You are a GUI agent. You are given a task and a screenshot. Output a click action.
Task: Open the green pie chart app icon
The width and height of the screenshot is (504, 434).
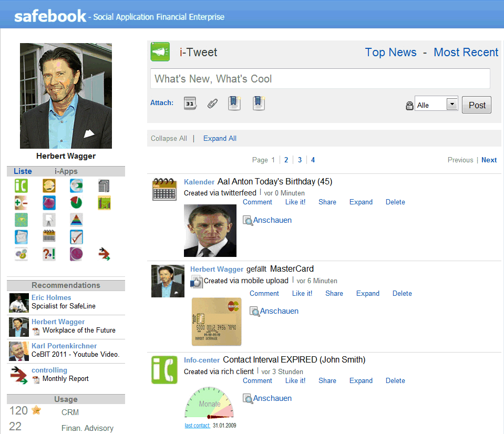coord(76,203)
